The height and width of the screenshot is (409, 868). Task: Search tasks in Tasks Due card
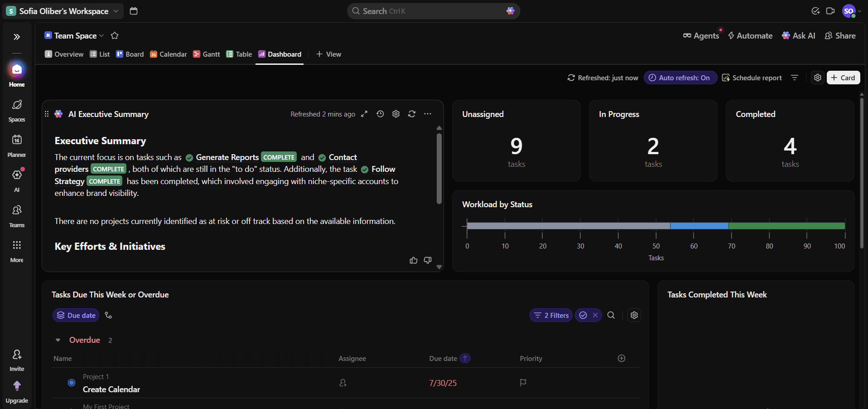pyautogui.click(x=611, y=315)
